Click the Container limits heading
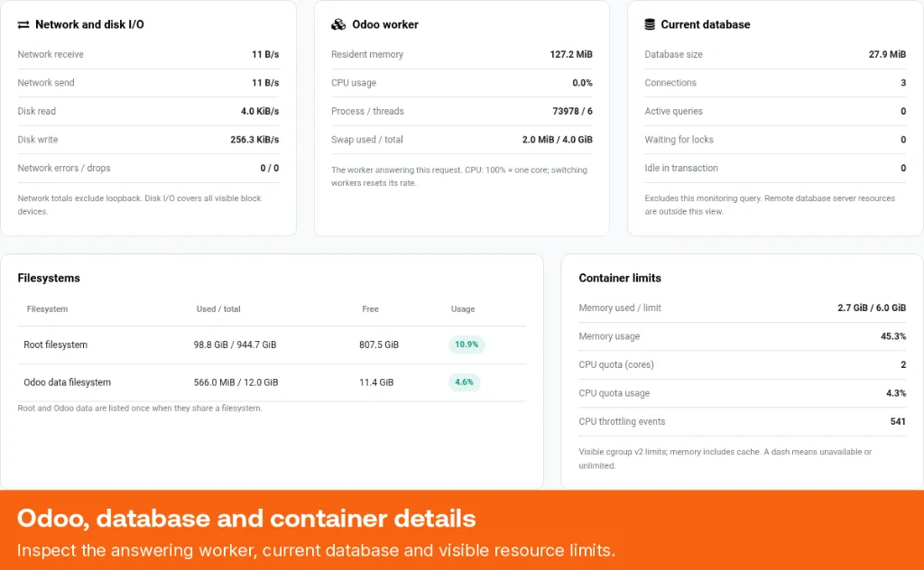Screen dimensions: 924x570 [620, 278]
